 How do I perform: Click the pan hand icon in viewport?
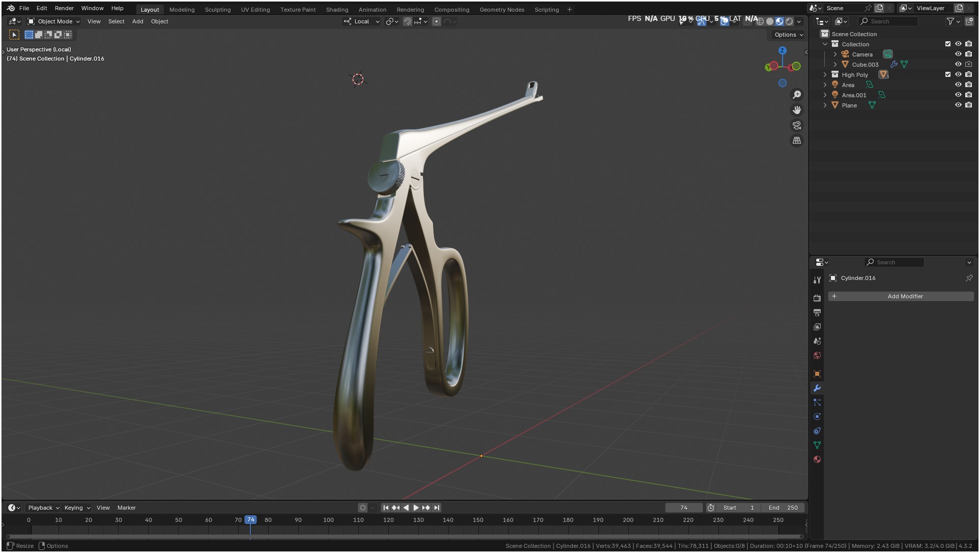pos(797,110)
